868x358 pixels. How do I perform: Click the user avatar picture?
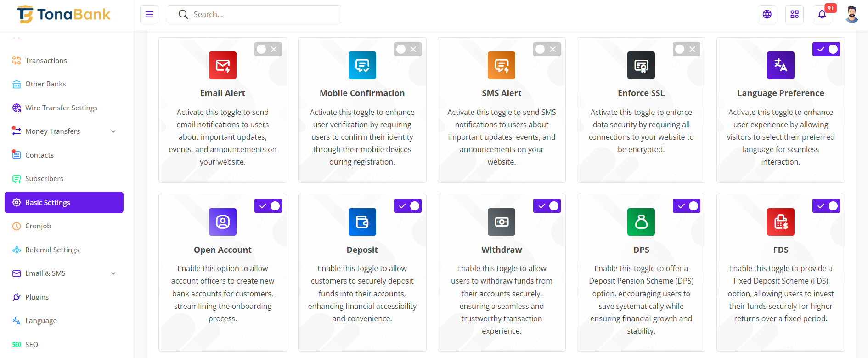click(x=852, y=14)
